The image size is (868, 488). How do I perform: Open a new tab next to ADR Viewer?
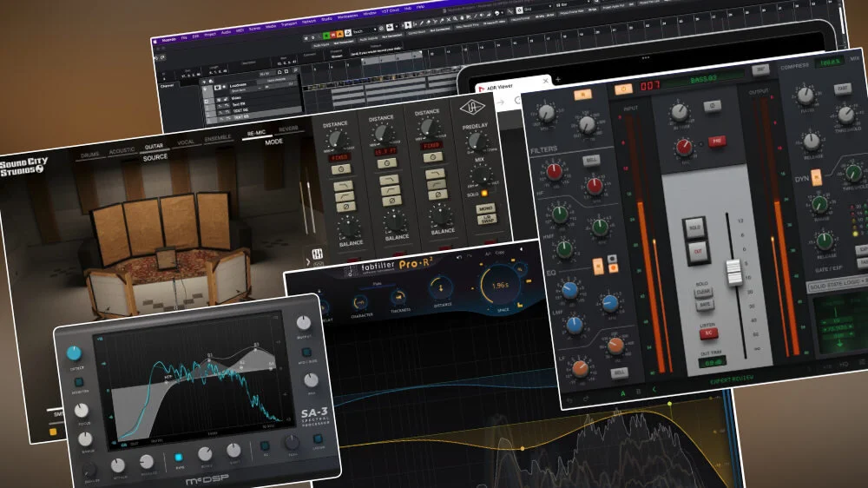click(557, 80)
